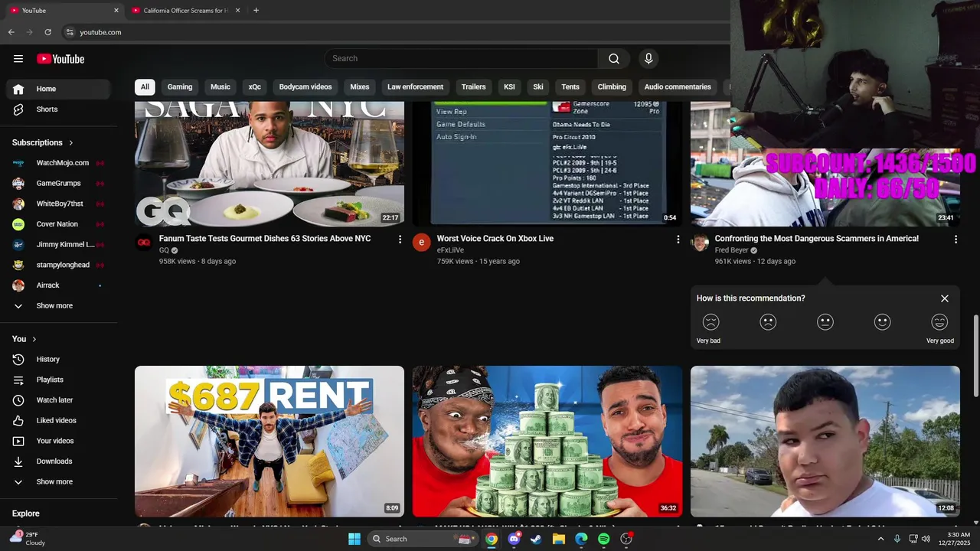Open Downloads in sidebar

point(59,461)
